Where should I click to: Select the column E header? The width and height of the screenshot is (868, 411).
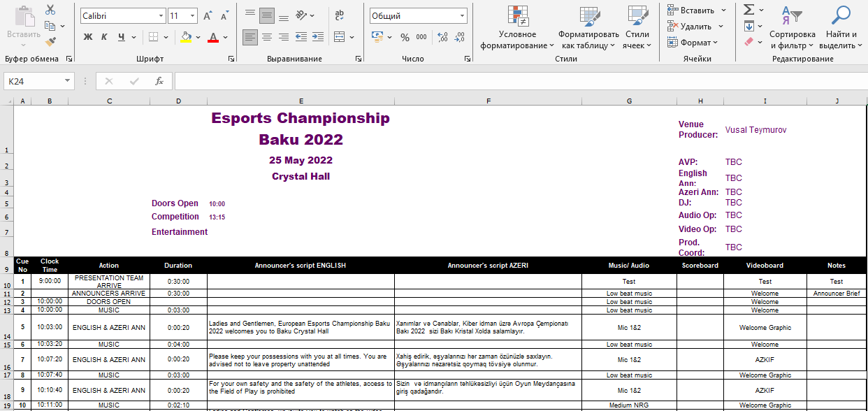(x=301, y=101)
